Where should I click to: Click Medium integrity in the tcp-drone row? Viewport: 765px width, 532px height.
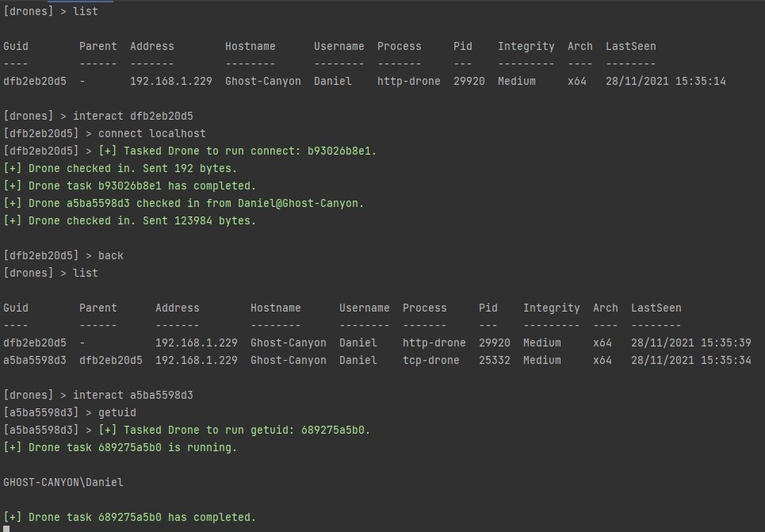(542, 361)
